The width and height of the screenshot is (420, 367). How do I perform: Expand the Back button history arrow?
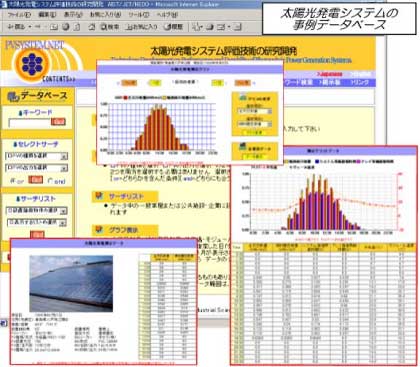pos(30,27)
